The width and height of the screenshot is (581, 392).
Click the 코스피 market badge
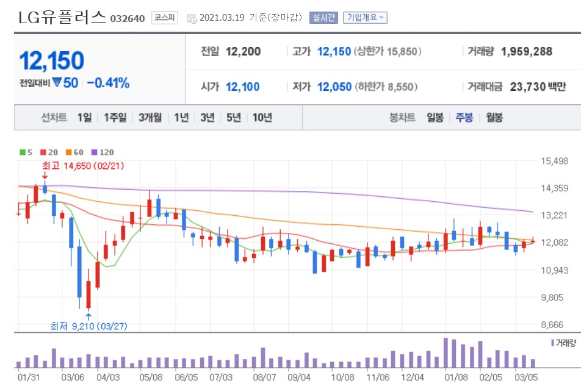tap(165, 18)
